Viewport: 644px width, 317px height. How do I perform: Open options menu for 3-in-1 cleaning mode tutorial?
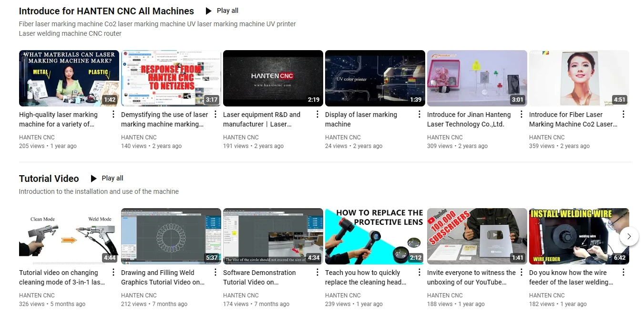click(x=113, y=273)
